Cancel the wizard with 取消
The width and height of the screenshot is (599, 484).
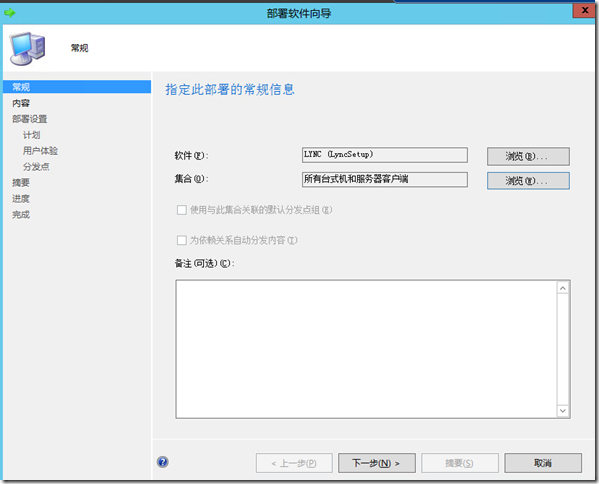pos(543,463)
